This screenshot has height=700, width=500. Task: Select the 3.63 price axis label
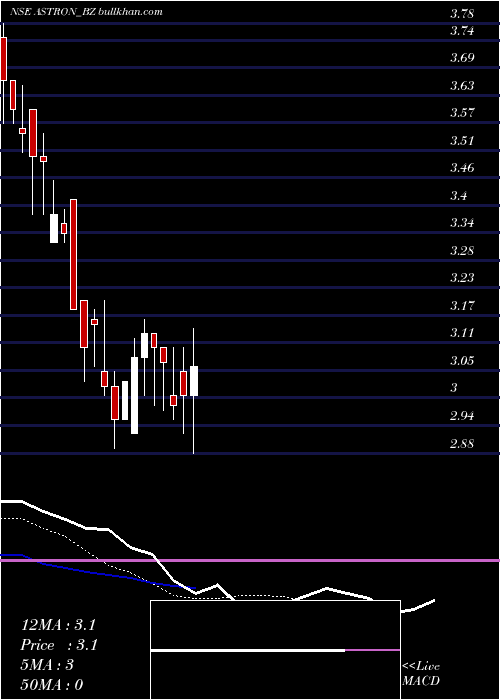[x=462, y=86]
